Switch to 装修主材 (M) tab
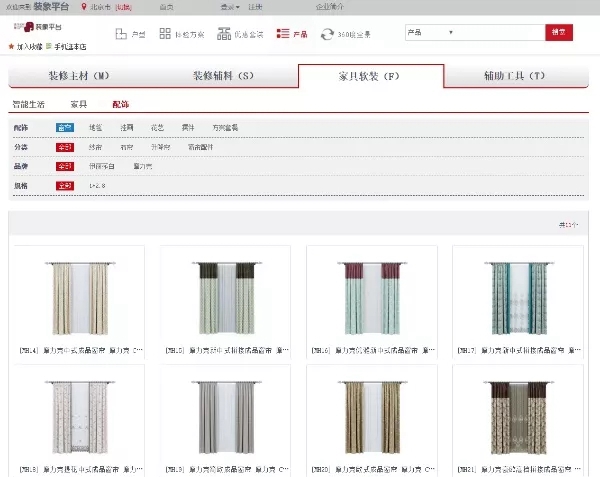 click(79, 76)
